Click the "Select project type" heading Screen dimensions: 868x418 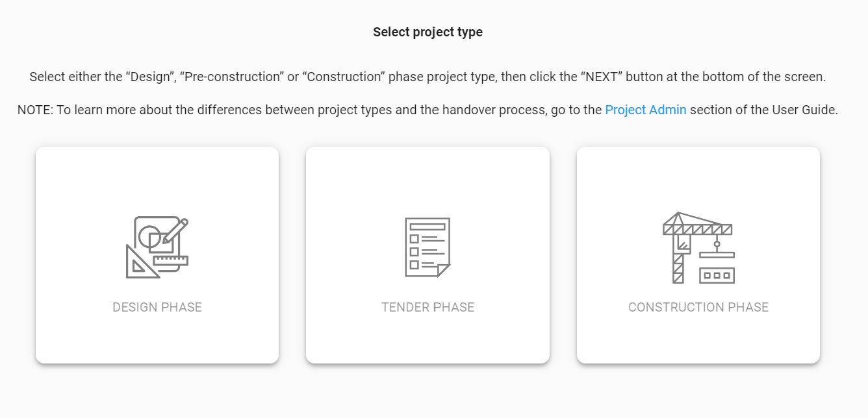pos(428,32)
